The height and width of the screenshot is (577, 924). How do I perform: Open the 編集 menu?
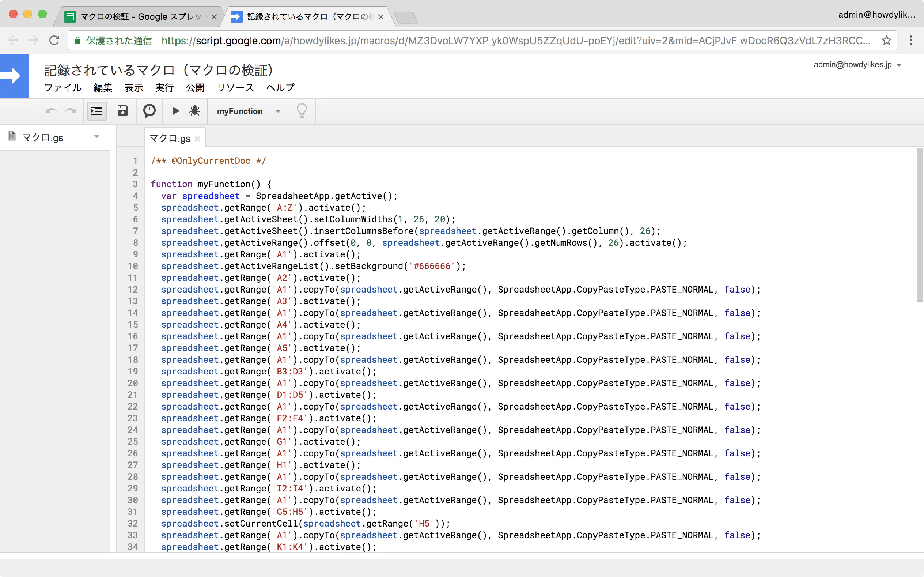point(103,88)
